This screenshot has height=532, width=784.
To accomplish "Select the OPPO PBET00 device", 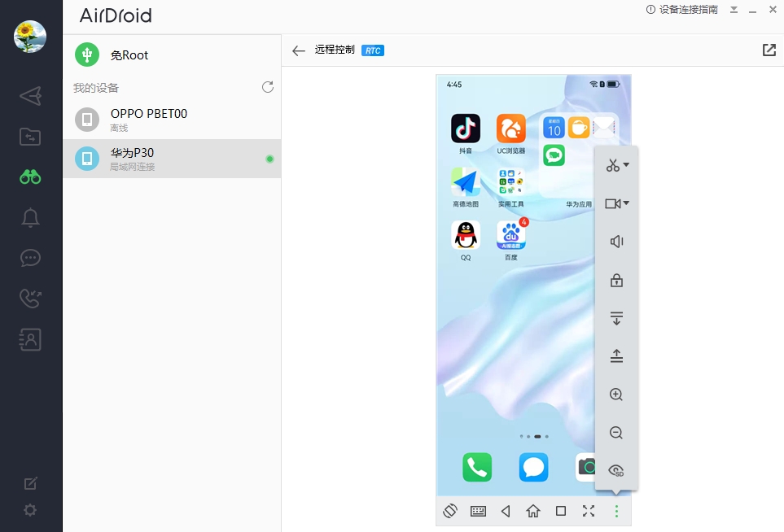I will pyautogui.click(x=172, y=120).
